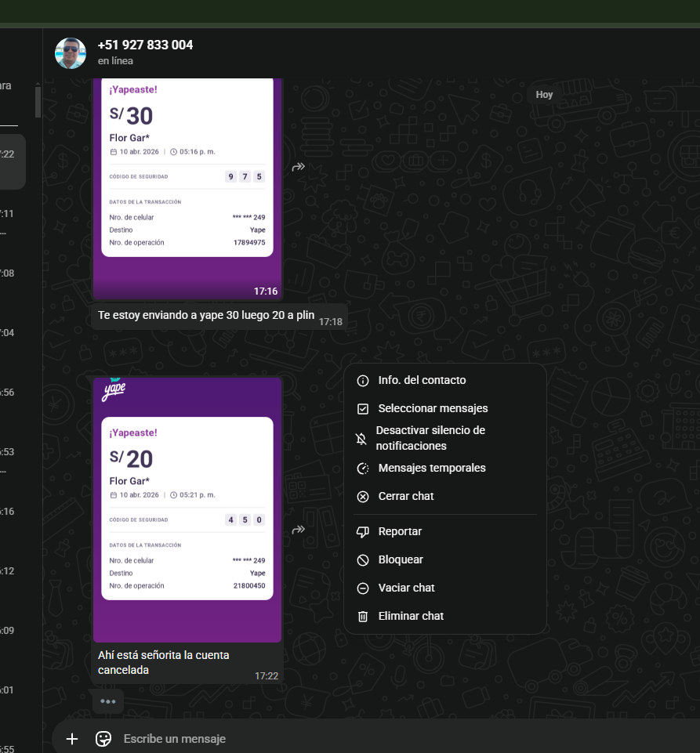Click the Bloquear prohibition icon
The height and width of the screenshot is (753, 700).
click(362, 560)
